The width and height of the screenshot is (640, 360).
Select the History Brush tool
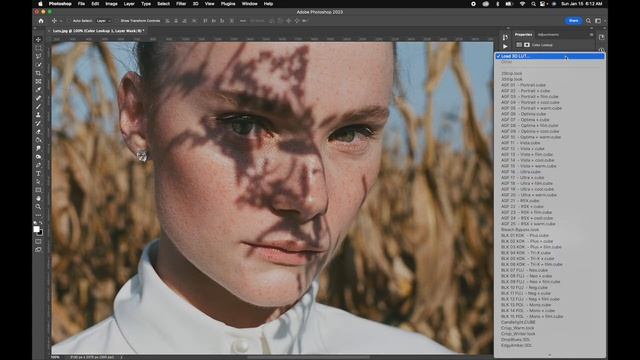coord(38,123)
